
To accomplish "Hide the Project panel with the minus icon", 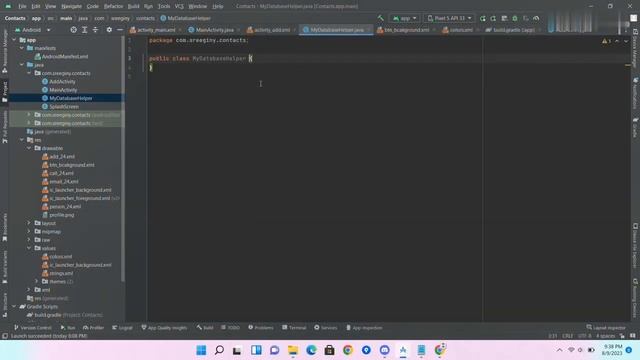I will point(120,30).
